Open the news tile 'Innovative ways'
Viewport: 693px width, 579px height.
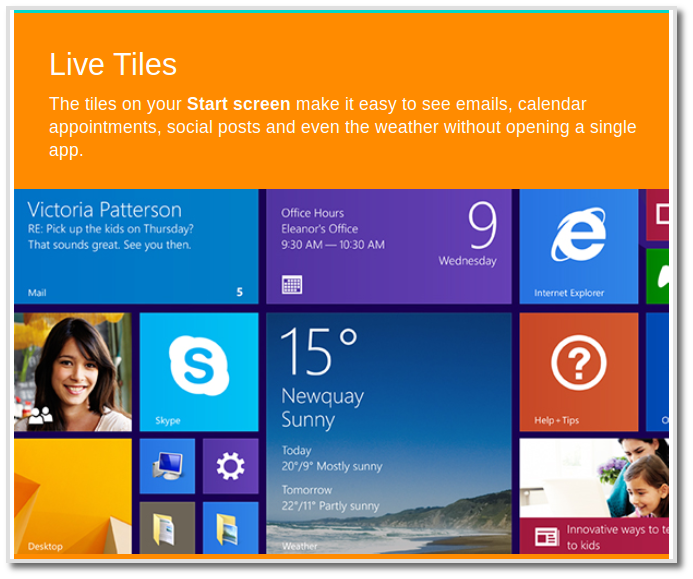point(594,496)
